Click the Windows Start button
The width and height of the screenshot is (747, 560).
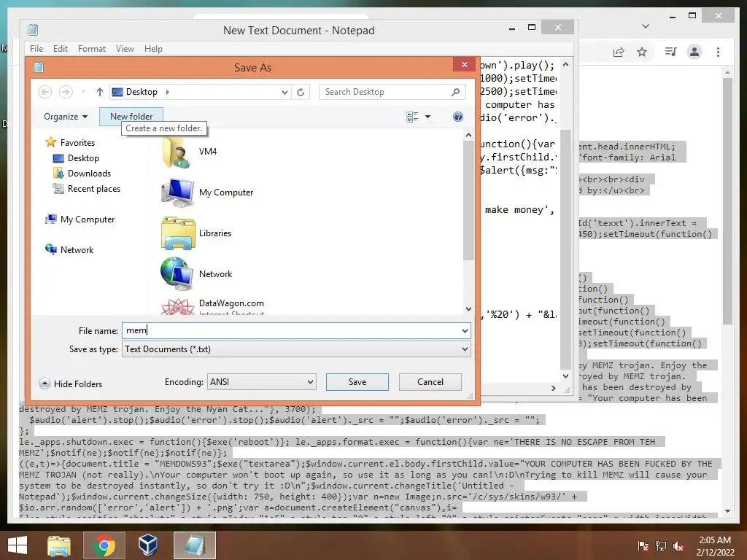pos(18,545)
